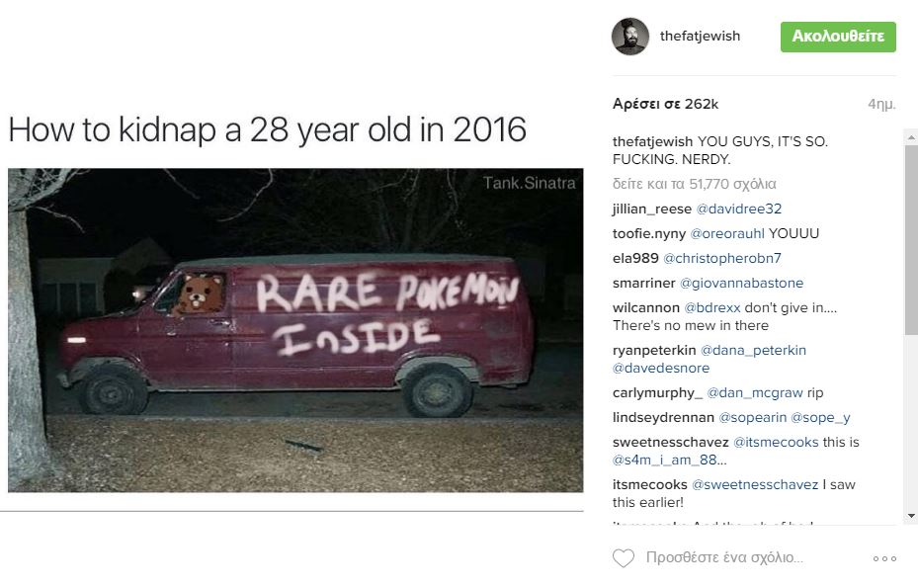
Task: Follow thefatjewish with the green button
Action: click(838, 37)
